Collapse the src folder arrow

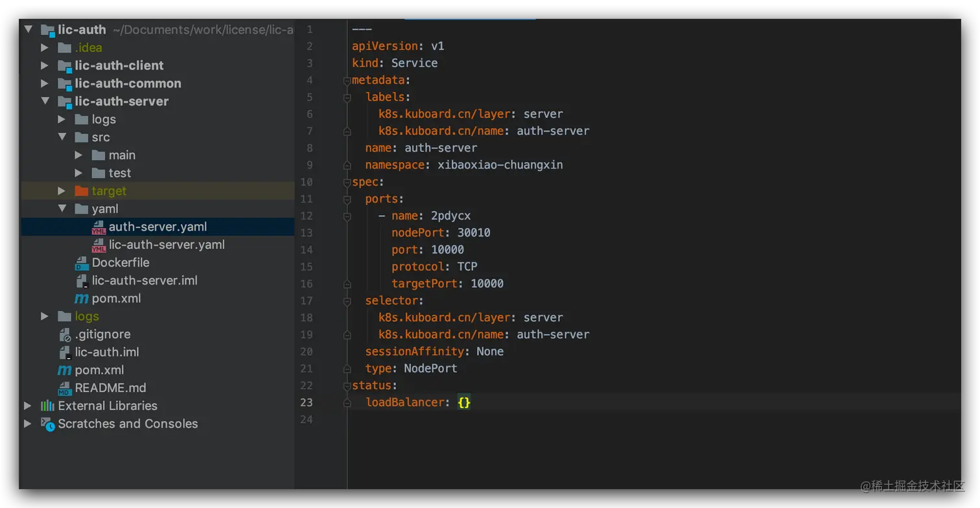tap(62, 137)
